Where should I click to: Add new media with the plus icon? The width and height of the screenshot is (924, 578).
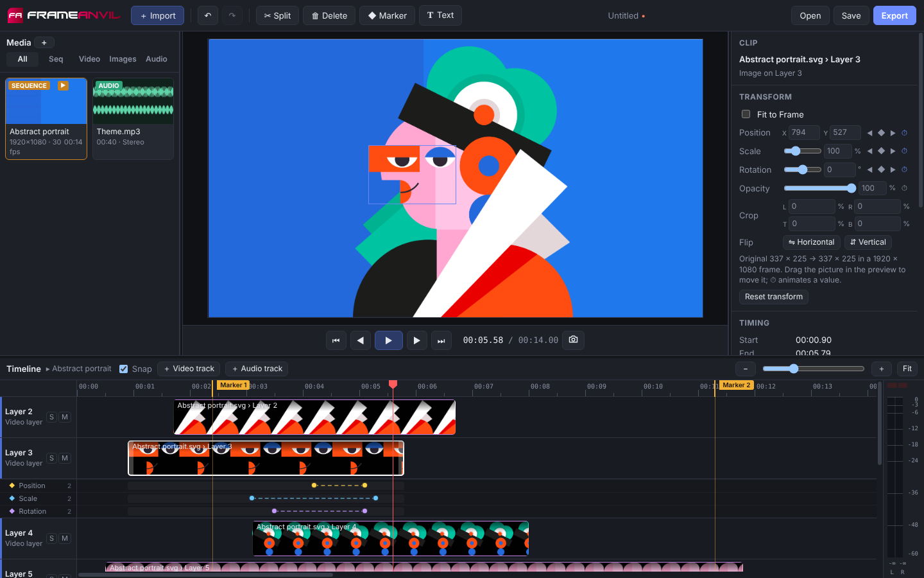(44, 42)
